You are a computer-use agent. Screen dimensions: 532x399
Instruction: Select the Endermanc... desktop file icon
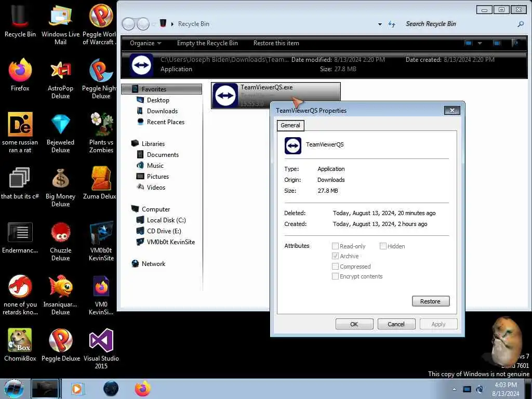tap(20, 237)
